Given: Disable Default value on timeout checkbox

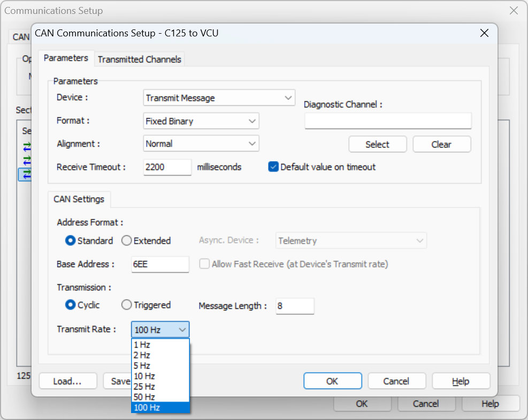Looking at the screenshot, I should (273, 167).
